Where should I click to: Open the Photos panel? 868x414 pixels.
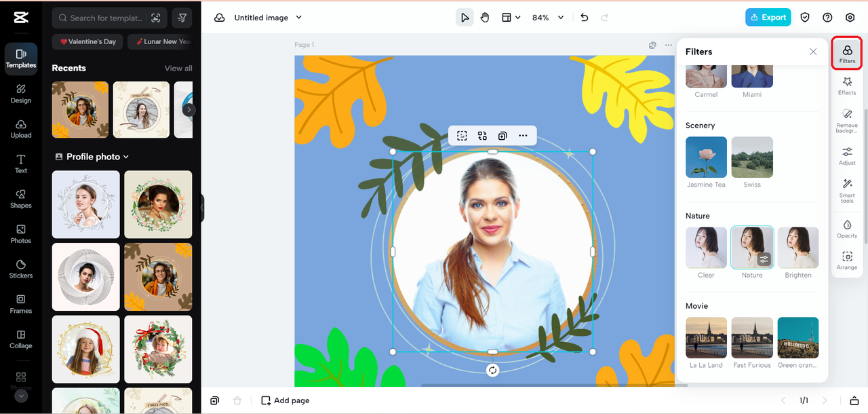point(21,233)
